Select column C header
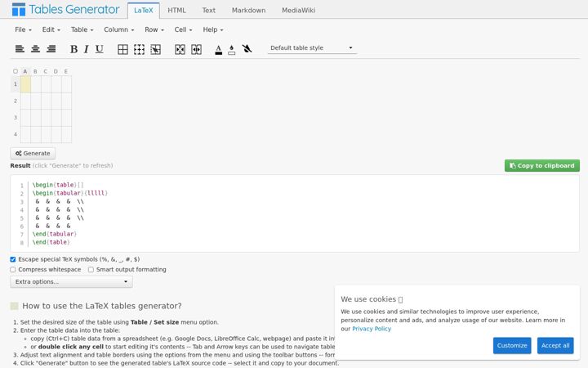Image resolution: width=588 pixels, height=368 pixels. [46, 71]
